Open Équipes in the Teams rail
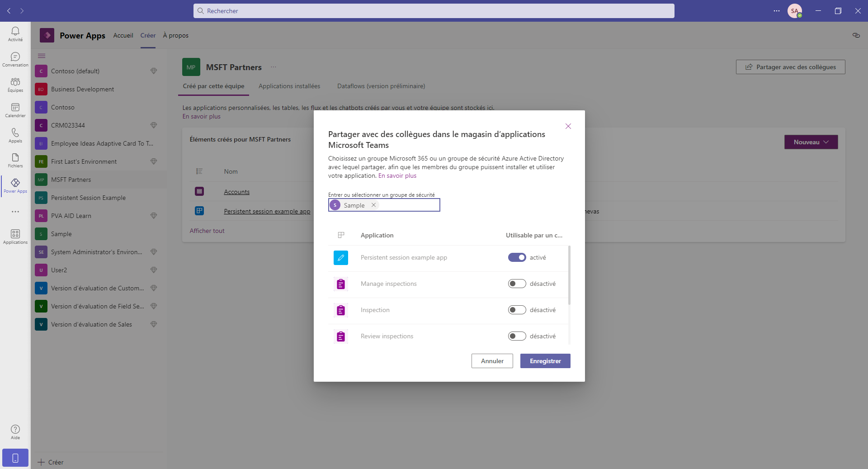868x469 pixels. [15, 85]
